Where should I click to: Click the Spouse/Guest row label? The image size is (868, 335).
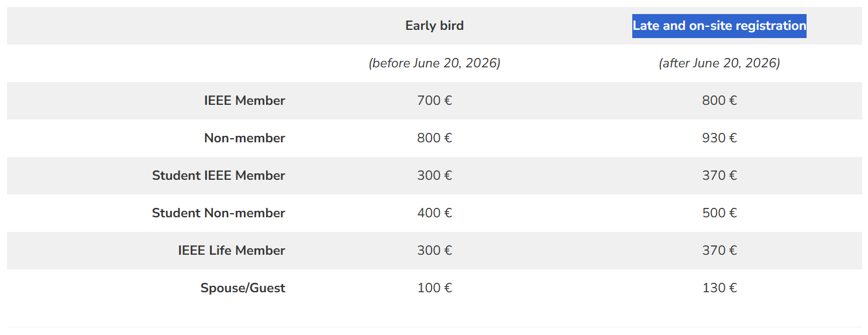coord(243,288)
